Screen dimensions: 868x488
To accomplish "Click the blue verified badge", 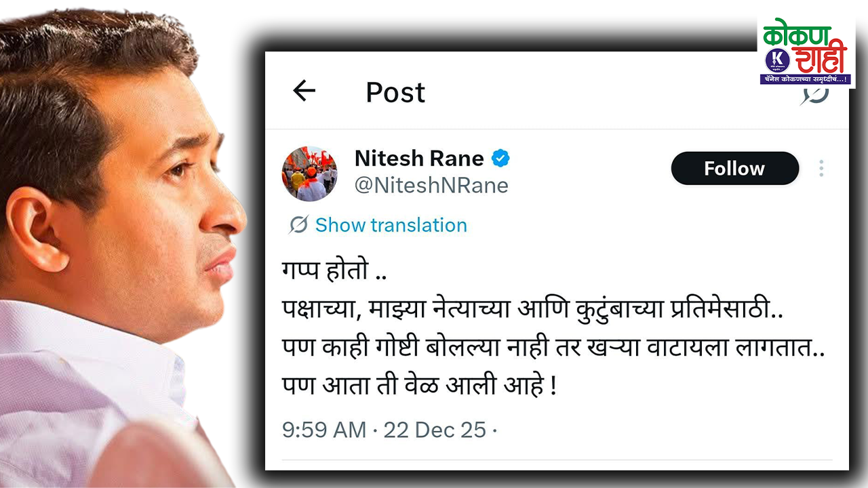I will click(500, 159).
